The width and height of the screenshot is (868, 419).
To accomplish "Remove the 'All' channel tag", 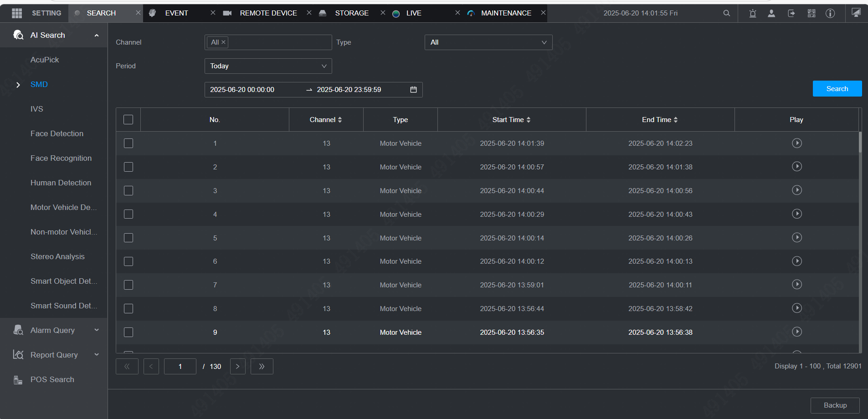I will [223, 42].
